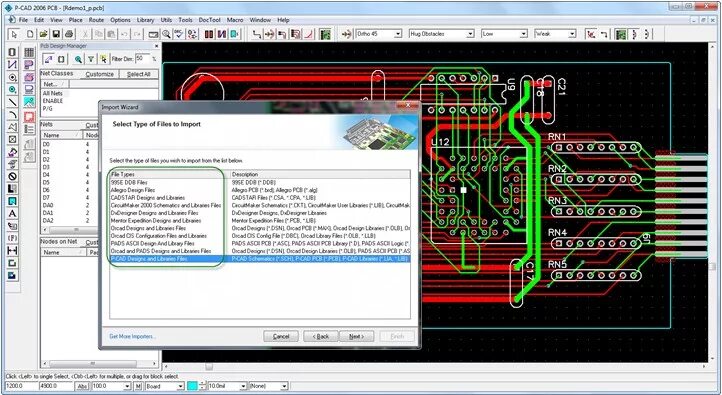Screen dimensions: 722x395
Task: Click the Print icon in the toolbar
Action: click(69, 34)
